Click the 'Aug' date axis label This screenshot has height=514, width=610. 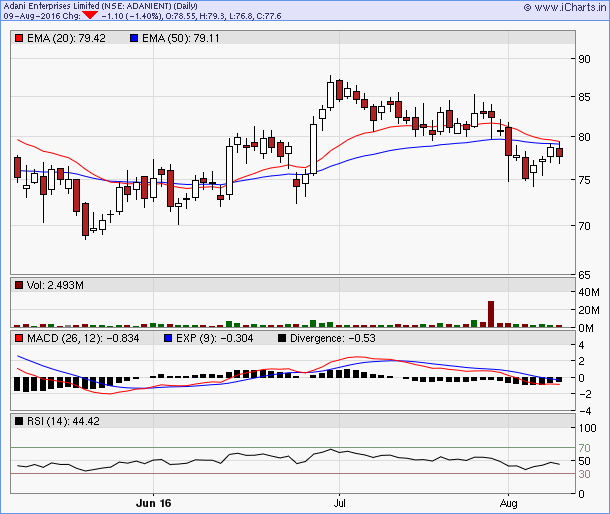coord(508,503)
